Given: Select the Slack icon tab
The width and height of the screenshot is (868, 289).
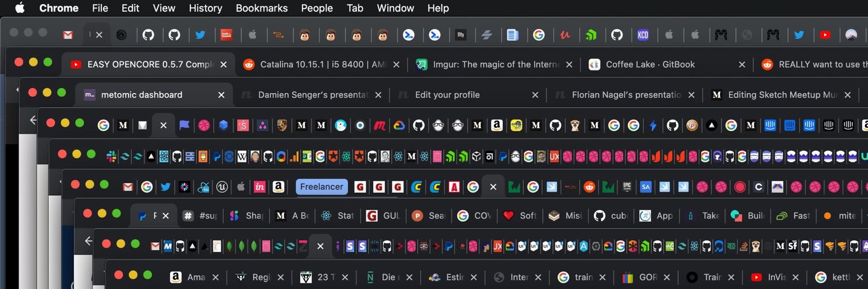Looking at the screenshot, I should tap(112, 156).
